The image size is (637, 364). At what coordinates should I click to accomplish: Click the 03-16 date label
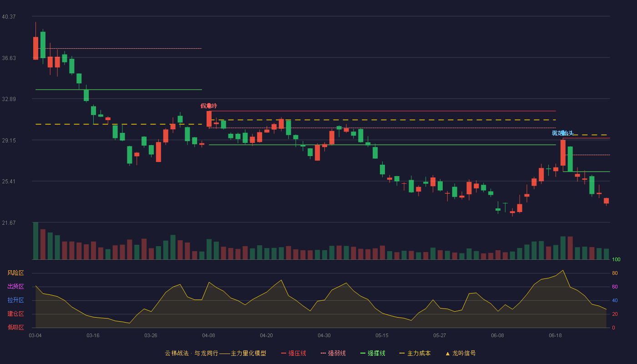coord(93,335)
